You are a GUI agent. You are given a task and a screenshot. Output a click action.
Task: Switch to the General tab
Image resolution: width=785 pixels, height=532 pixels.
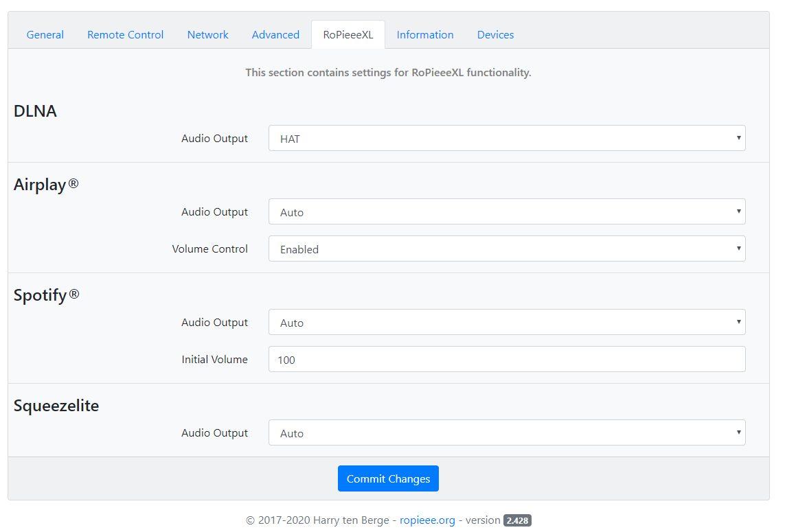[x=45, y=35]
